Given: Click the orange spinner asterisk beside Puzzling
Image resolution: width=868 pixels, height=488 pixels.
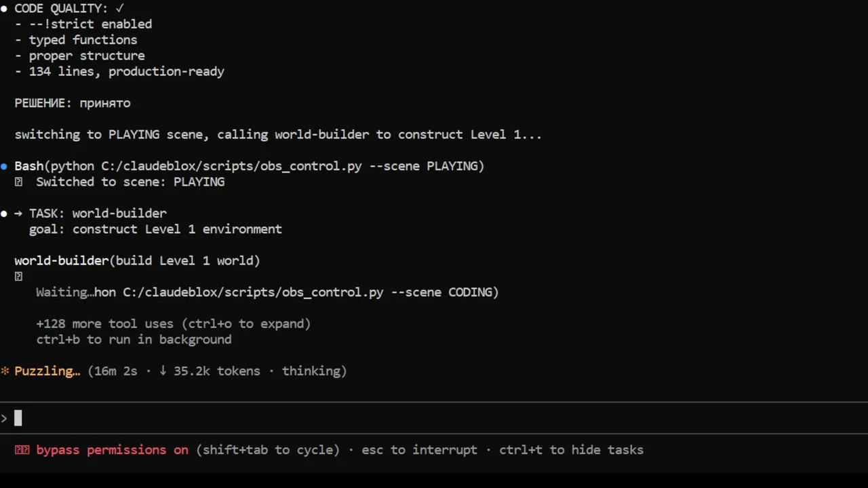Looking at the screenshot, I should pyautogui.click(x=5, y=371).
